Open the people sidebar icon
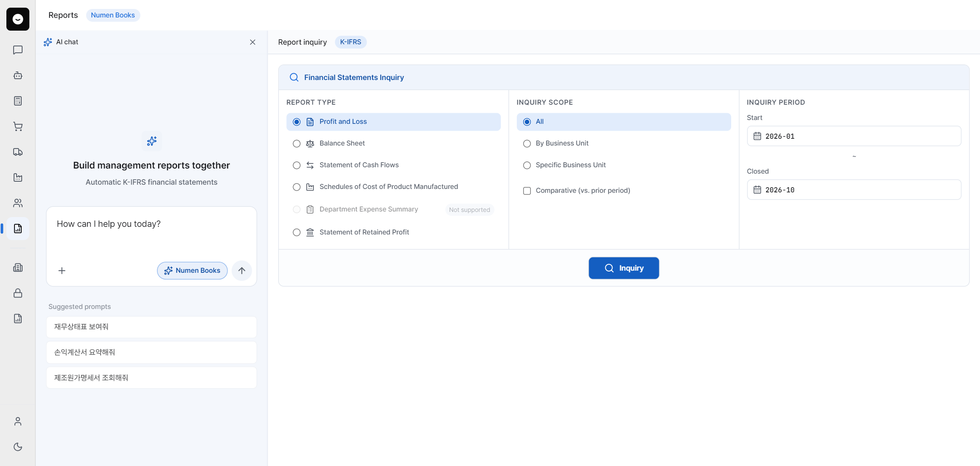Image resolution: width=980 pixels, height=466 pixels. (x=18, y=203)
